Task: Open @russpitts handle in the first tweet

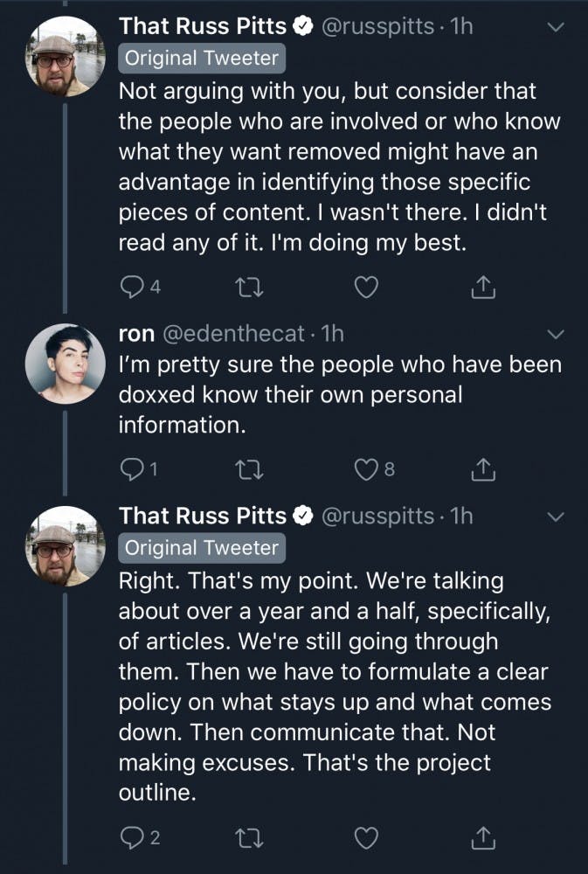Action: pyautogui.click(x=378, y=27)
